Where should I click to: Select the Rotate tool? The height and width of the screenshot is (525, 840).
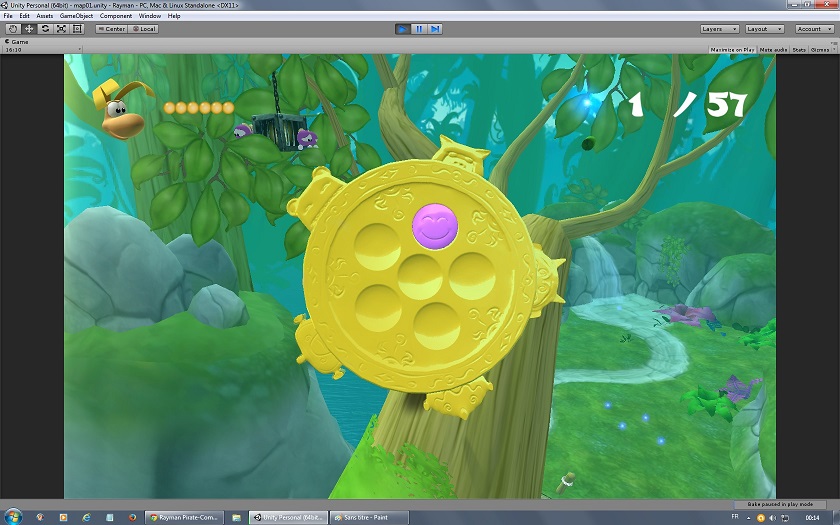click(x=45, y=29)
